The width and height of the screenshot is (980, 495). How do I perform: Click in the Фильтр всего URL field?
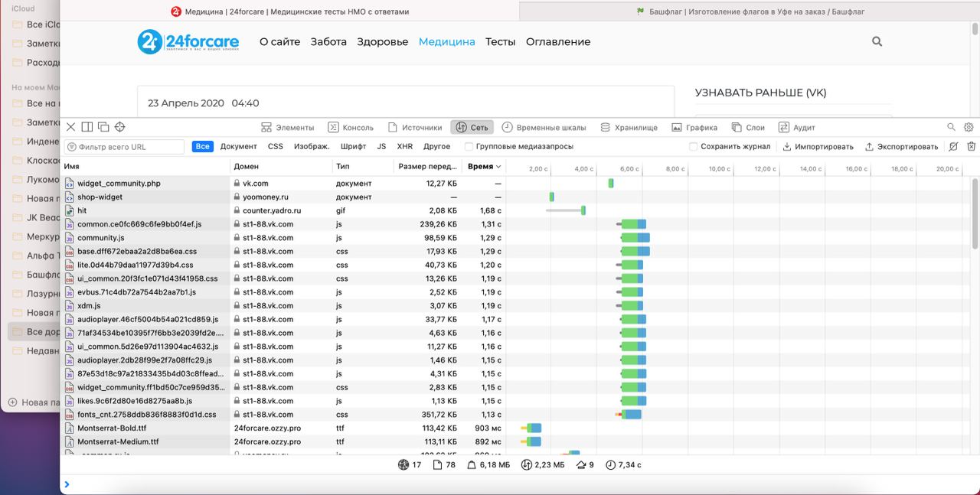tap(125, 147)
